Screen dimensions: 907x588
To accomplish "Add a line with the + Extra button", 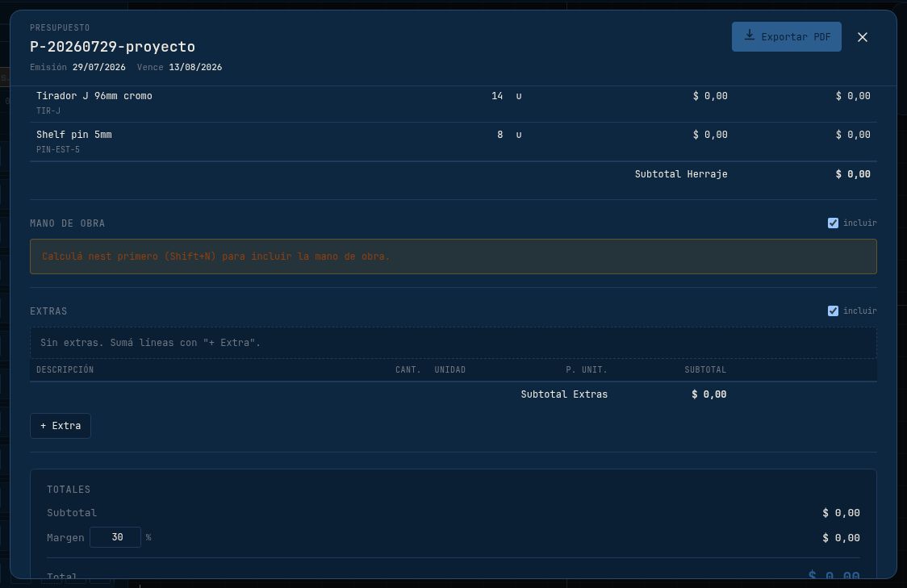I will point(61,426).
